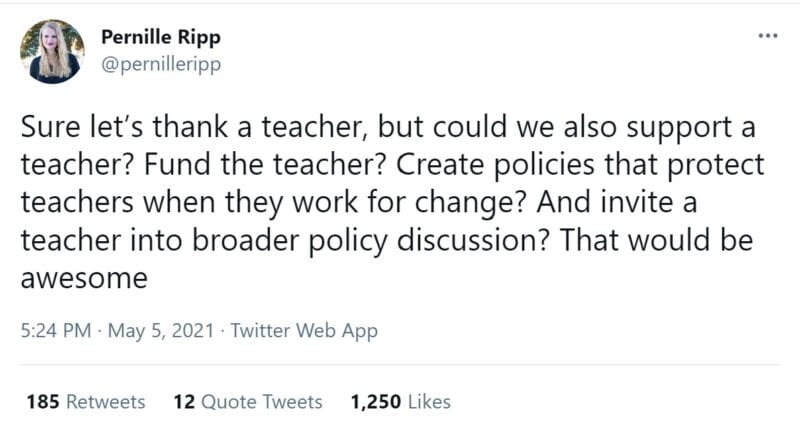Open the Twitter Web App source link

click(304, 331)
